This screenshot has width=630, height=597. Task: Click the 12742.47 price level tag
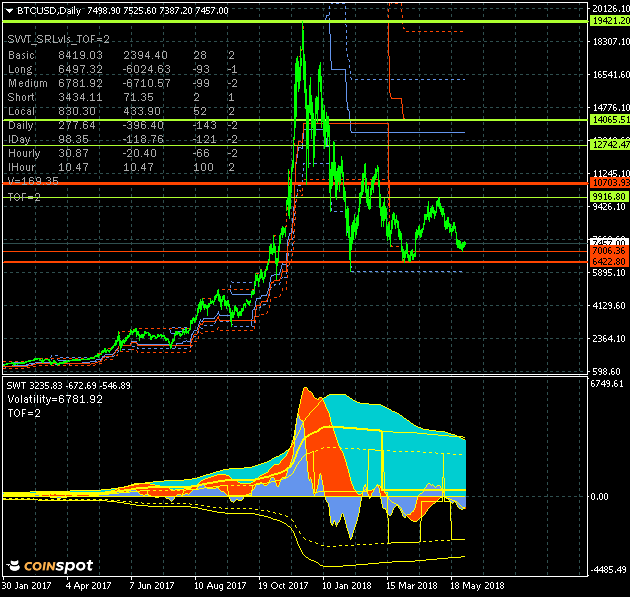608,145
